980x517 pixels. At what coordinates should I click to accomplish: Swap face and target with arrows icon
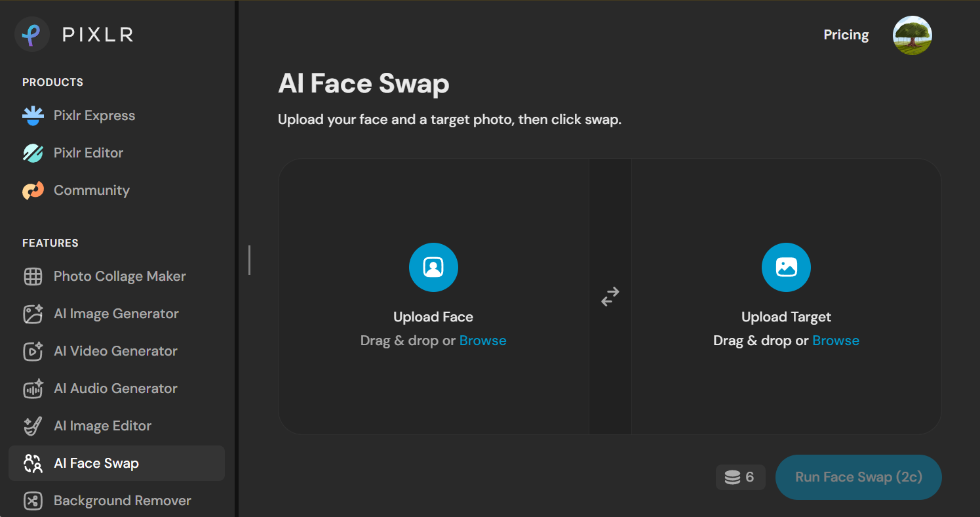[x=610, y=297]
